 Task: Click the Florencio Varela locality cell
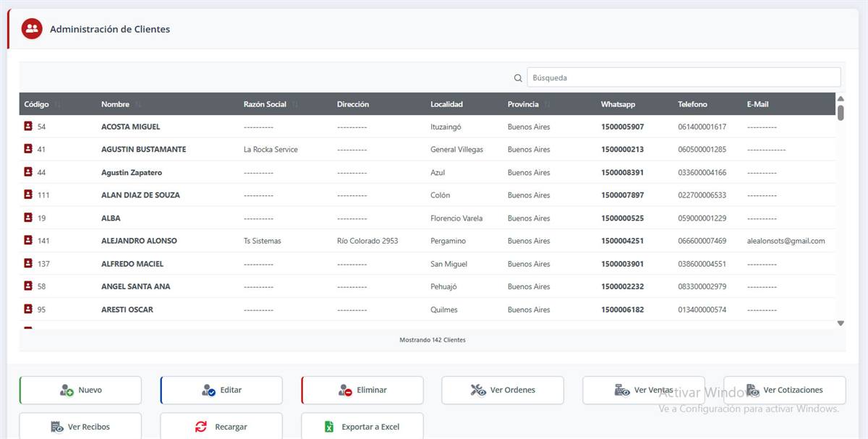click(456, 218)
